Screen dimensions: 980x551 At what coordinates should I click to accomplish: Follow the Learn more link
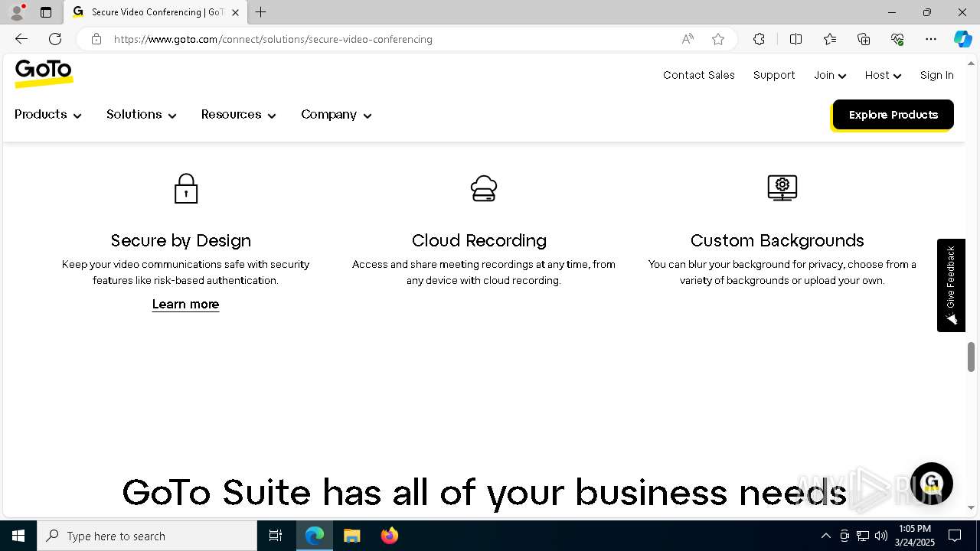click(185, 305)
